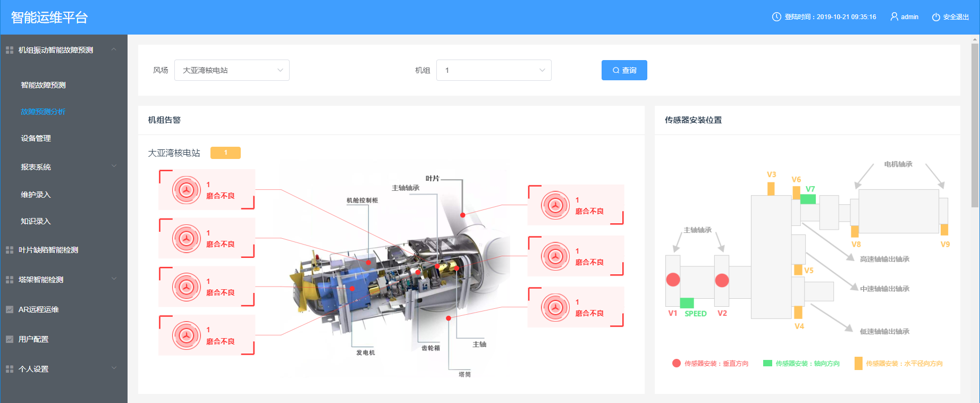Click the V3 orange sensor marker
980x403 pixels.
pyautogui.click(x=771, y=189)
